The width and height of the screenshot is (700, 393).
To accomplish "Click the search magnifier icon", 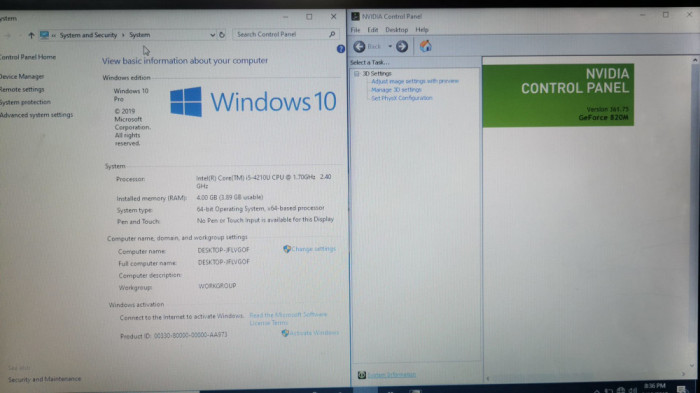I will click(x=332, y=34).
